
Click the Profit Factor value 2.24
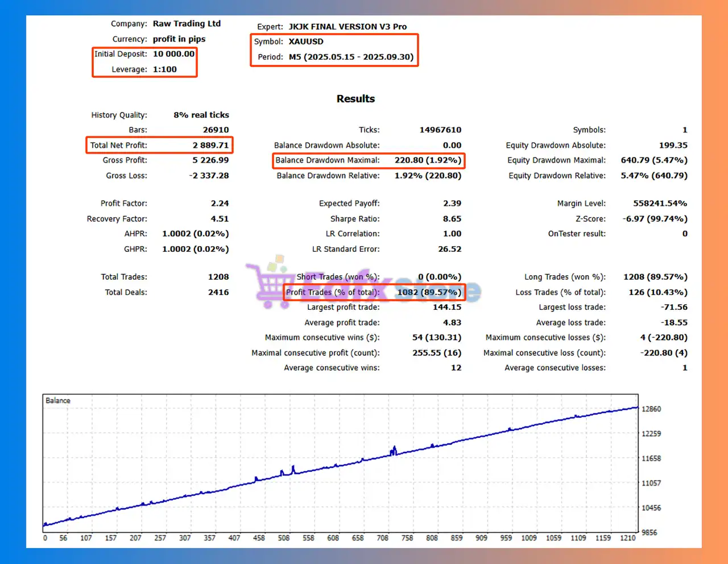pyautogui.click(x=220, y=204)
